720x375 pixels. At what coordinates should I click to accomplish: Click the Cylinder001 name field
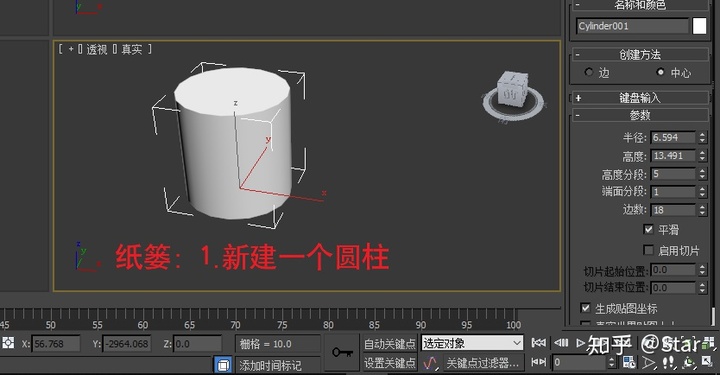[x=633, y=26]
